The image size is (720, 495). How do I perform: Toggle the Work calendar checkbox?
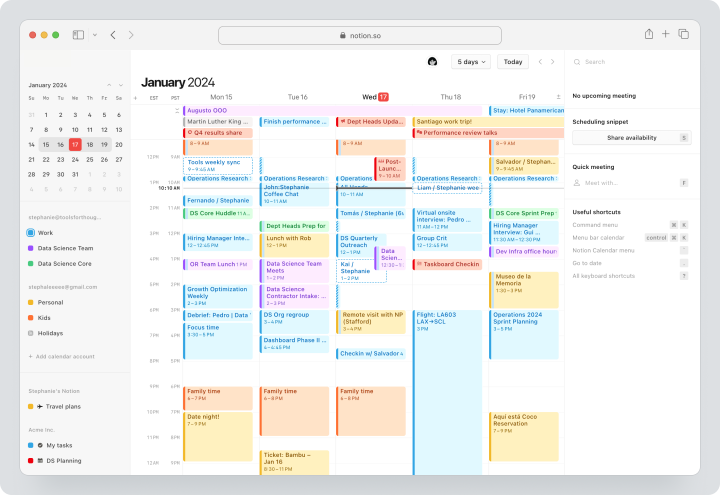[x=30, y=233]
